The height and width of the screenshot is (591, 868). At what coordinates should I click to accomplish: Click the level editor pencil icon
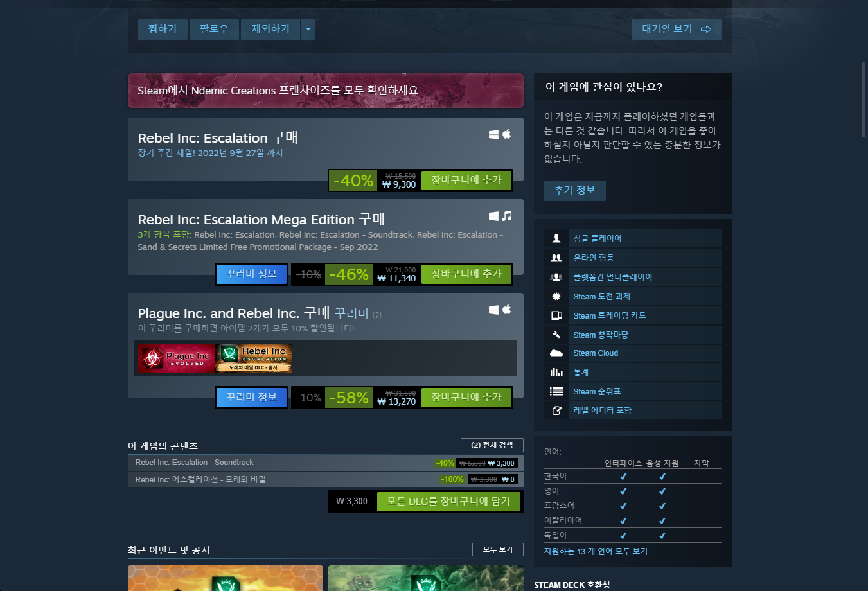tap(556, 410)
